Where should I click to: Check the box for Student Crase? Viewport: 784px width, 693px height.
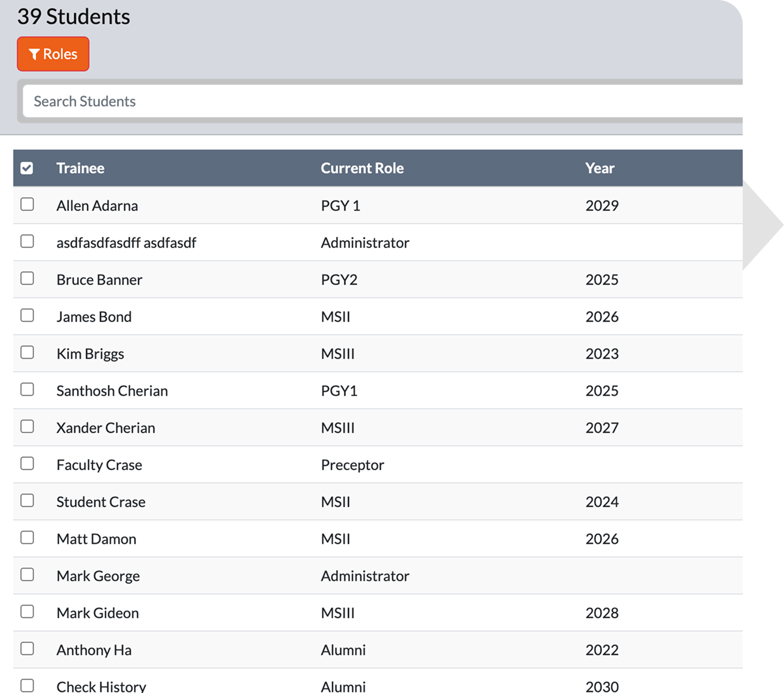(x=27, y=501)
